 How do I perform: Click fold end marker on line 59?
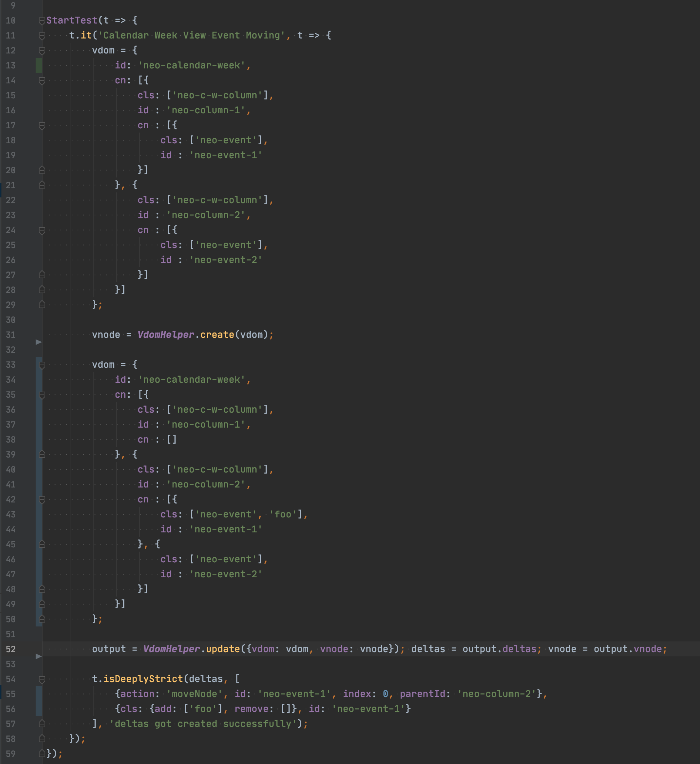pos(42,754)
